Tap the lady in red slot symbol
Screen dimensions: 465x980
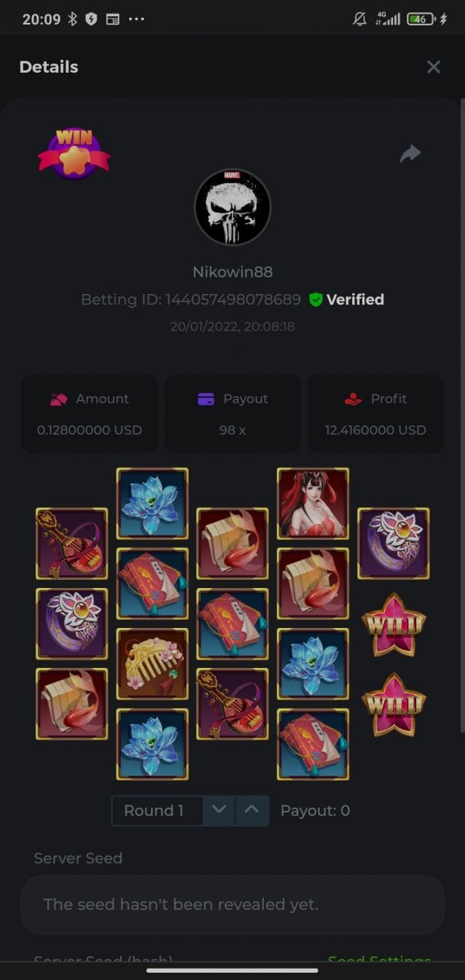pos(313,504)
